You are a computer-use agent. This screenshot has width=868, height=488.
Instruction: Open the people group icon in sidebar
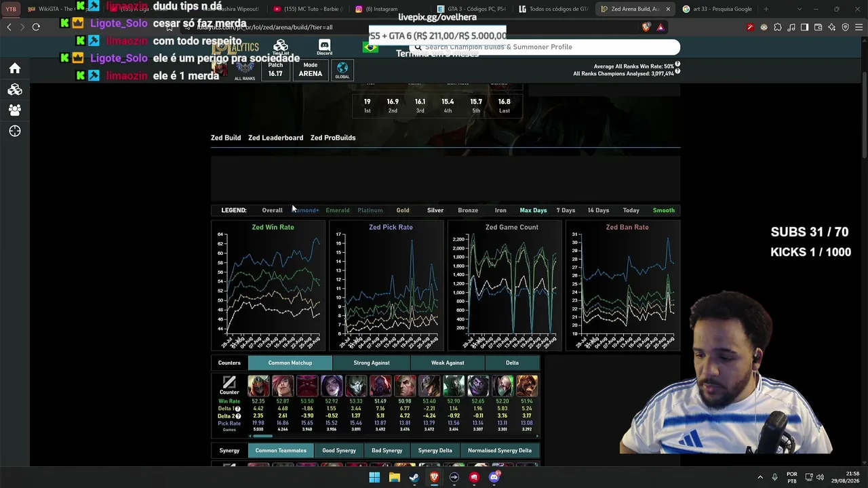click(x=15, y=110)
